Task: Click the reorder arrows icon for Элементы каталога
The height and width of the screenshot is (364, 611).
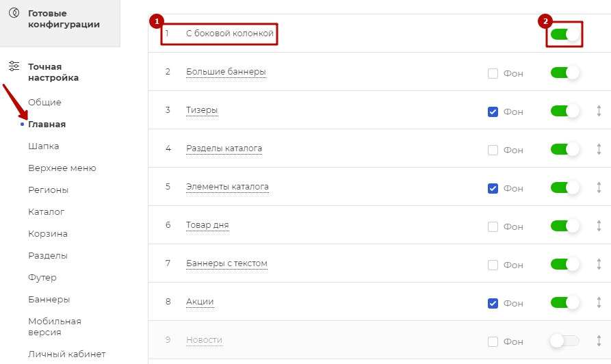Action: click(599, 187)
